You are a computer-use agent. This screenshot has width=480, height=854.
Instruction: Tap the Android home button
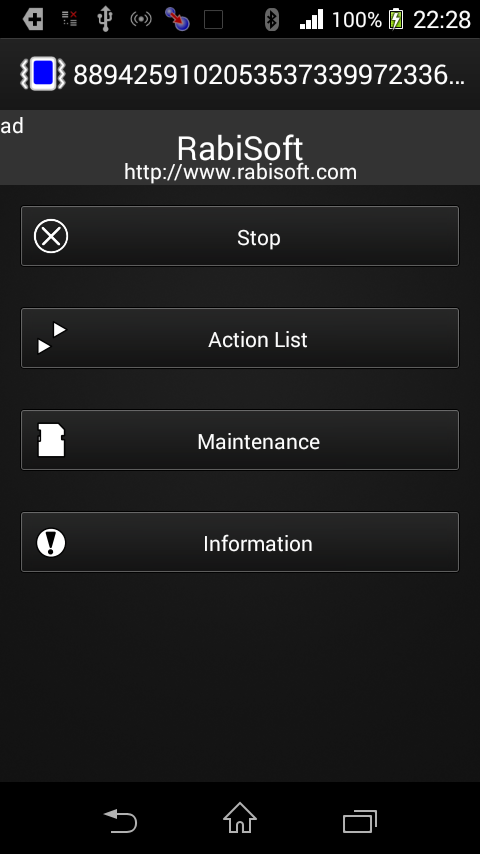pos(240,818)
